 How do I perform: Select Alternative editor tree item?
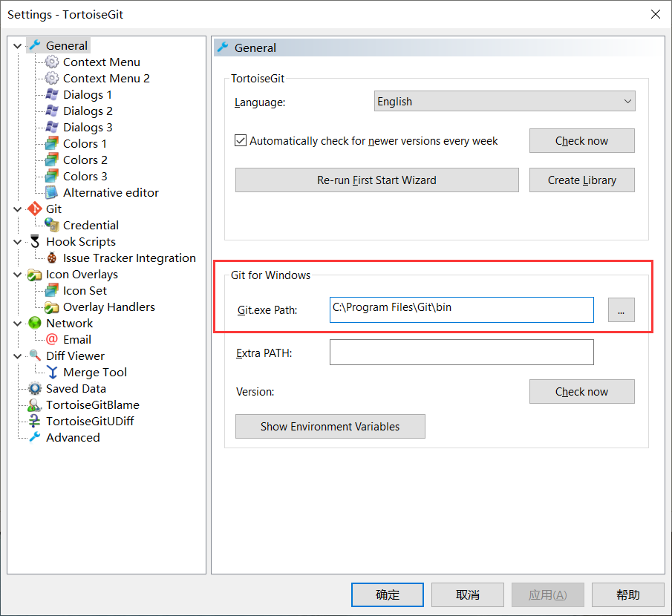(111, 193)
